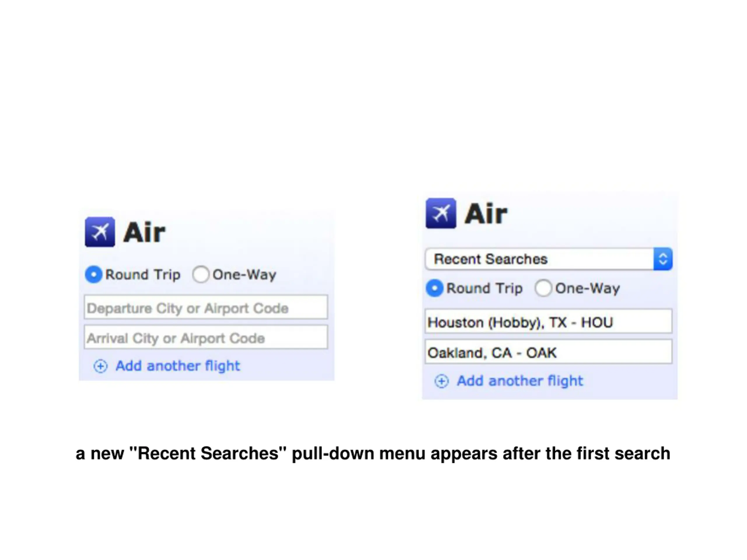
Task: Click plus icon beside right Add another flight
Action: point(442,381)
